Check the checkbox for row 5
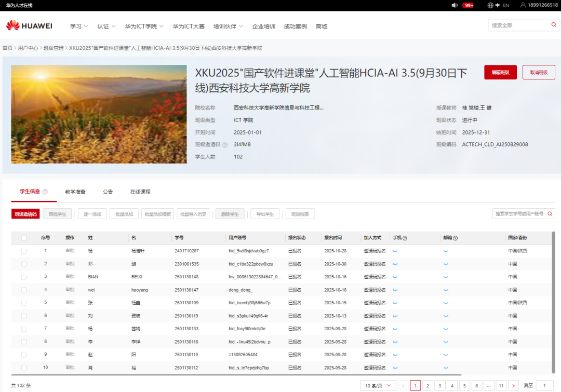 [x=24, y=303]
